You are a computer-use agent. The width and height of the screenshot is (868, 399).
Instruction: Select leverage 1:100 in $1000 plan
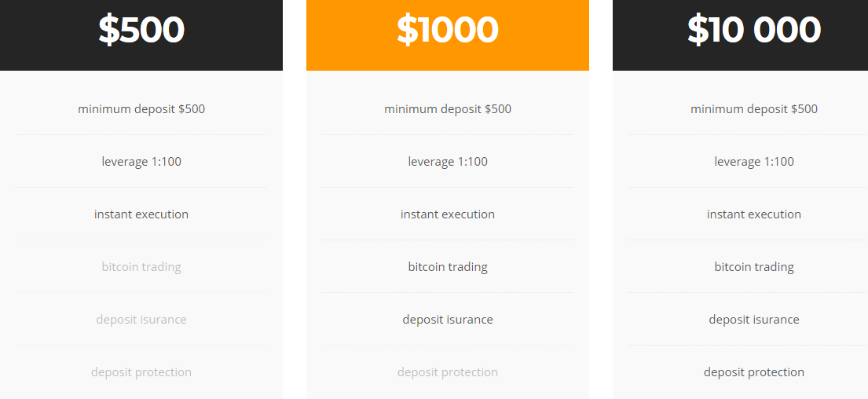(447, 162)
